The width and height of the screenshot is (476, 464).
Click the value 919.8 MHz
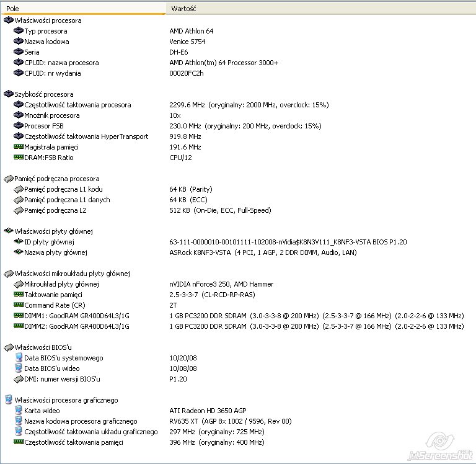[185, 136]
